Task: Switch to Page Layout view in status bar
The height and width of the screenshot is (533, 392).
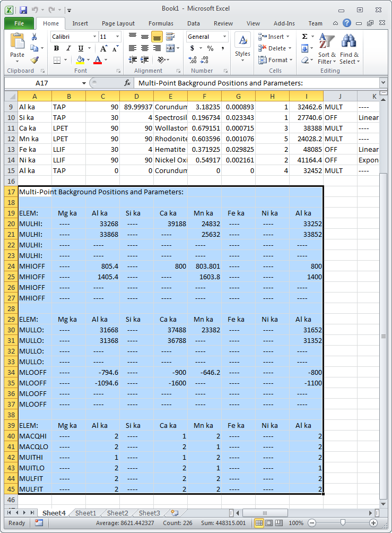Action: pos(269,523)
